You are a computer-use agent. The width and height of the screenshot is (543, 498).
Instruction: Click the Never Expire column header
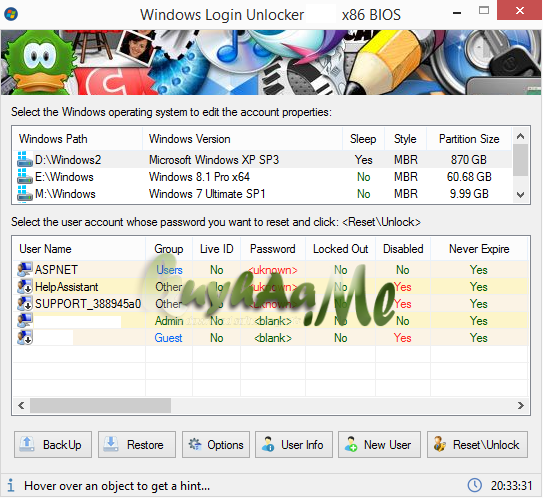pyautogui.click(x=479, y=249)
